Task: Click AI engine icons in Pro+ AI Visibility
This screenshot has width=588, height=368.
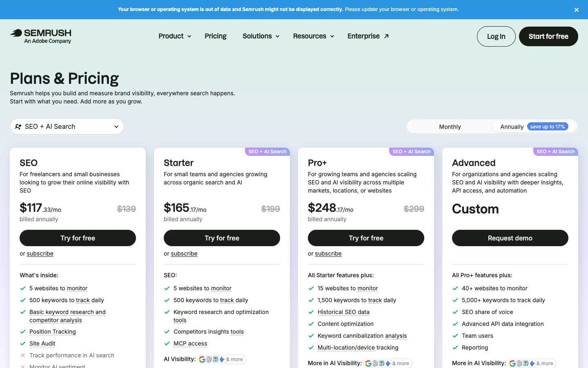Action: pyautogui.click(x=378, y=363)
